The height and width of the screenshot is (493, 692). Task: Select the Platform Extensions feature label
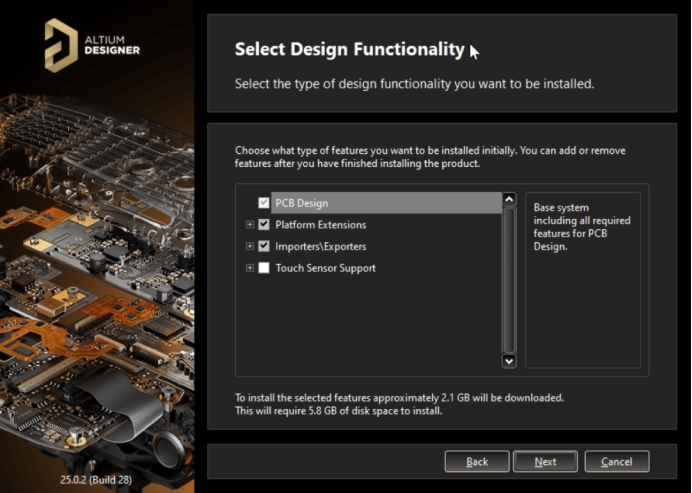pos(320,225)
